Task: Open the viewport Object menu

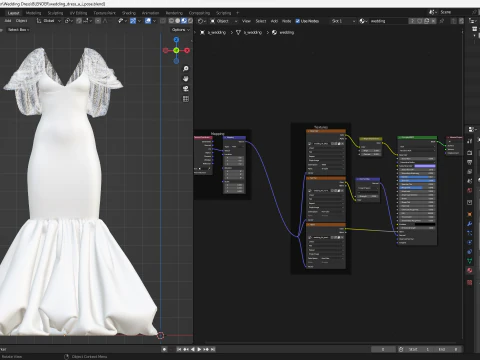Action: pyautogui.click(x=22, y=21)
